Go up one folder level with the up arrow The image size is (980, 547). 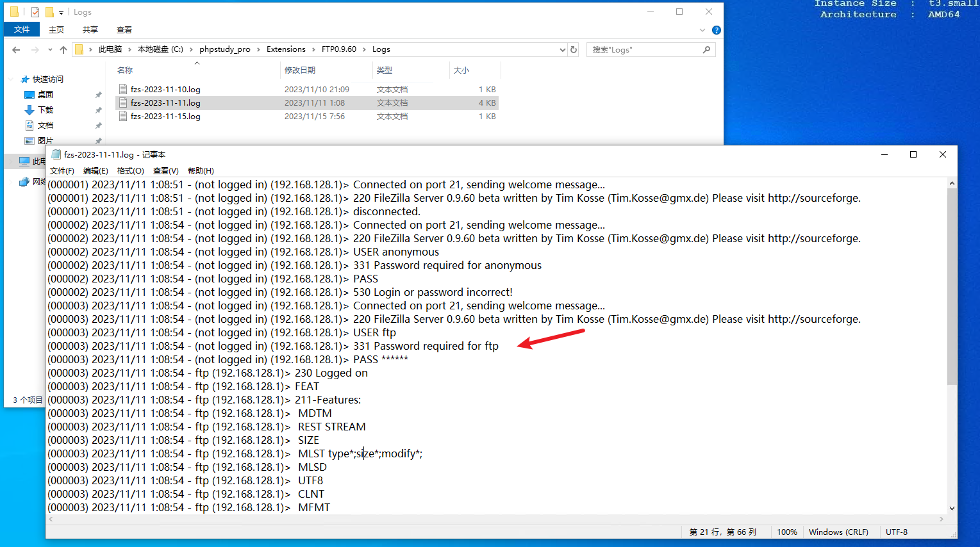click(x=63, y=49)
